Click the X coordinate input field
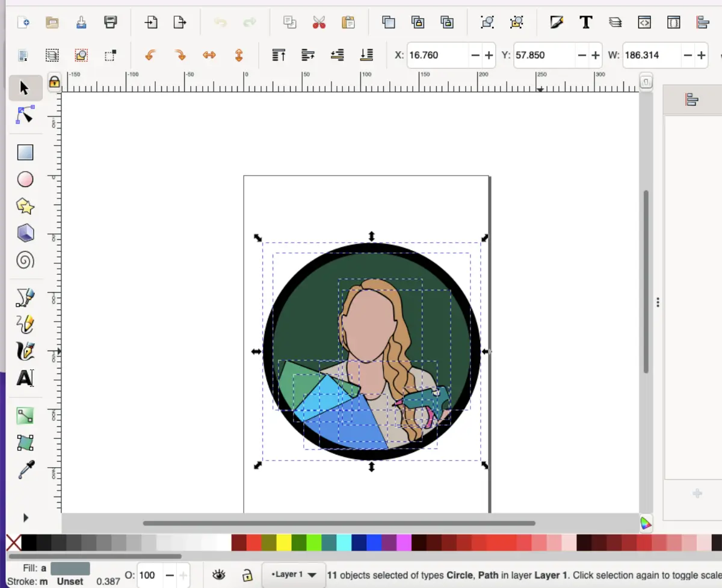 pos(437,55)
